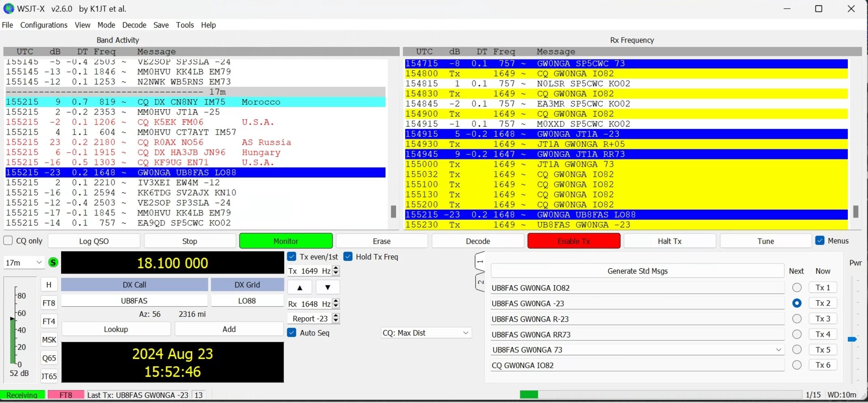Click the Decode button
The height and width of the screenshot is (403, 868).
click(x=478, y=241)
